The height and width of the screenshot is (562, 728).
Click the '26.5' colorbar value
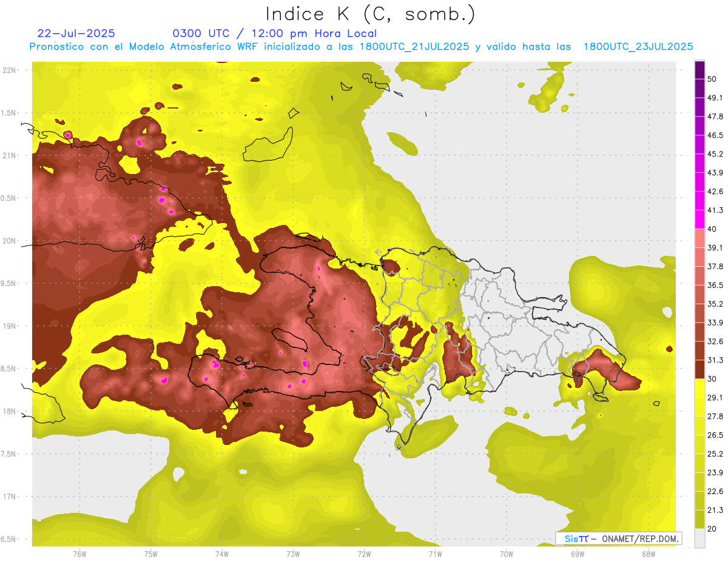[x=715, y=435]
